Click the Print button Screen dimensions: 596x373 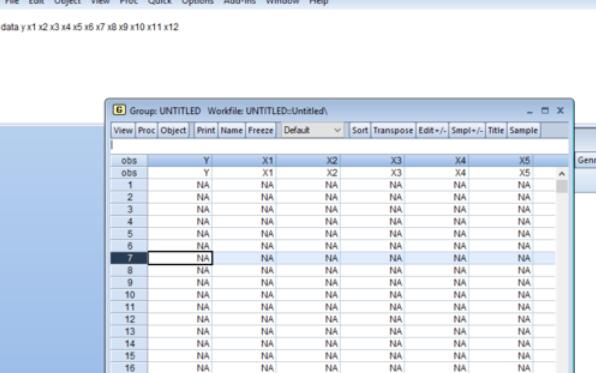point(206,130)
